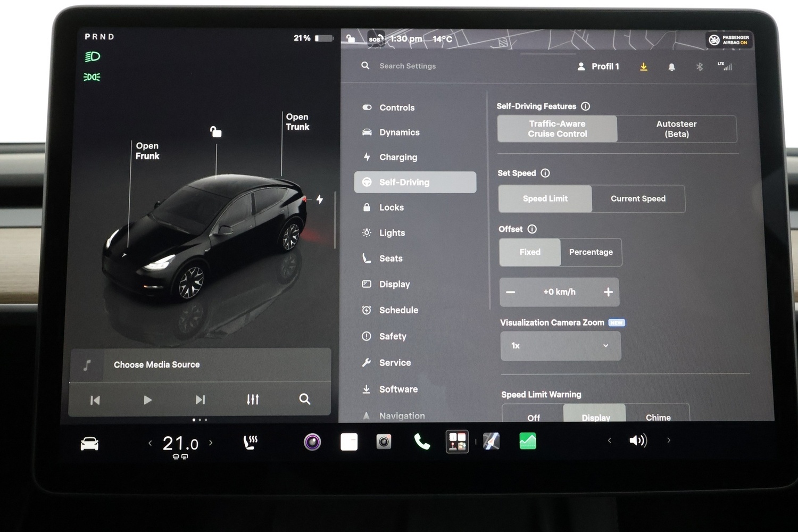Image resolution: width=798 pixels, height=532 pixels.
Task: Lower cabin temperature with left chevron
Action: coord(150,443)
